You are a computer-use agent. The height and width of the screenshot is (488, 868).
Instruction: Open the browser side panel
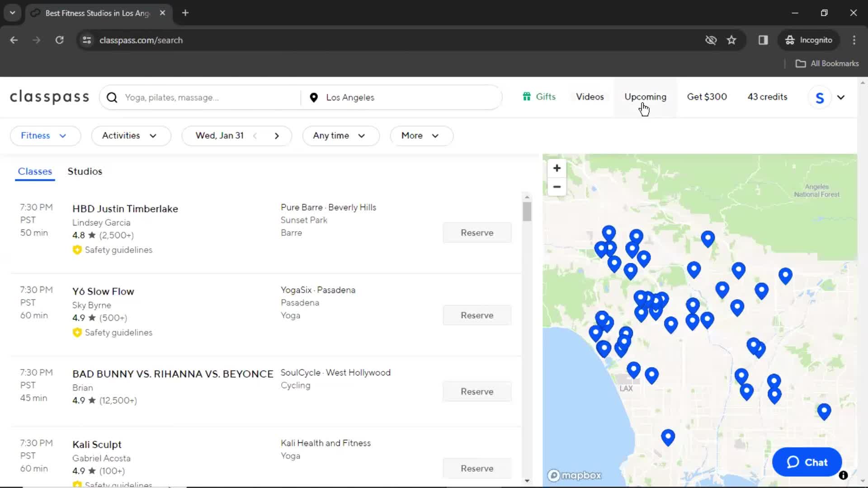[763, 40]
